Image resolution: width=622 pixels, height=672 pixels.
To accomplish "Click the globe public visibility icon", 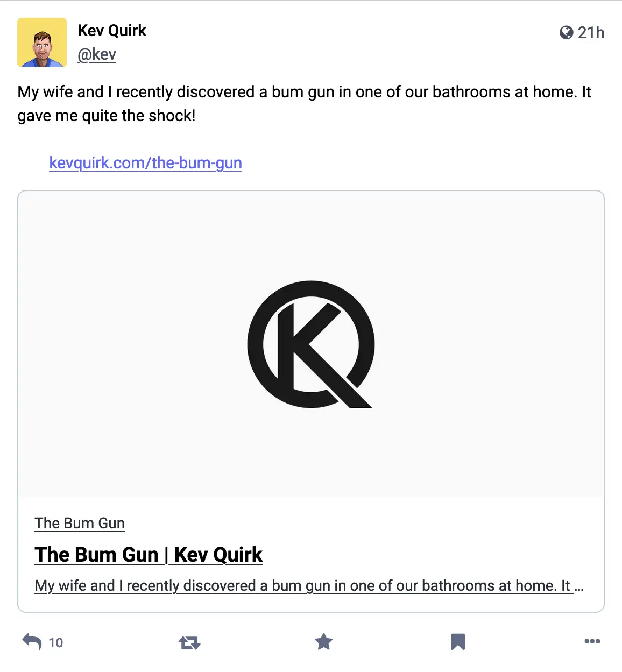I will click(566, 33).
